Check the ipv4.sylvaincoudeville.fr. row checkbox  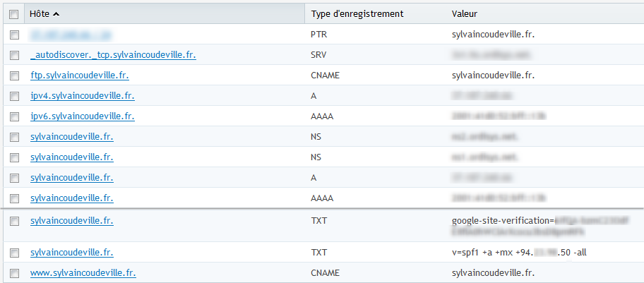[x=14, y=97]
